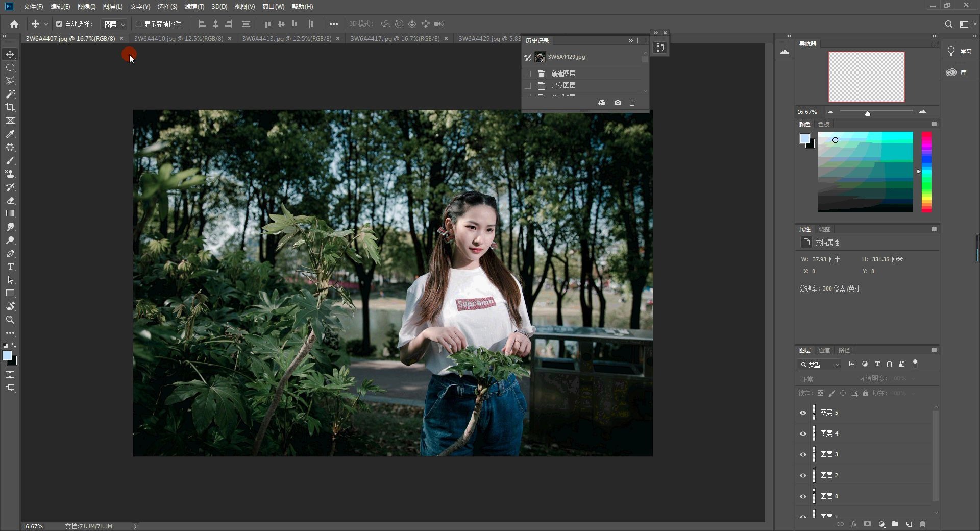The image size is (980, 531).
Task: Open Layers panel flyout menu
Action: tap(934, 350)
